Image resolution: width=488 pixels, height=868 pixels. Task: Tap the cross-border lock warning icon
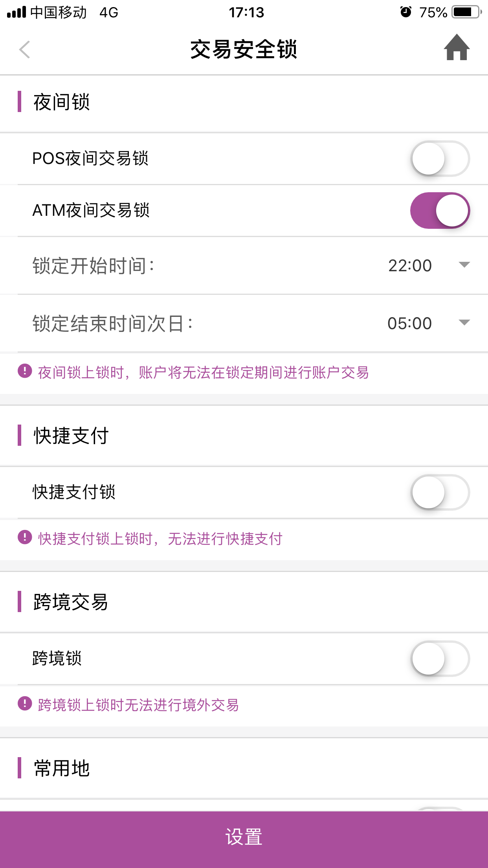pyautogui.click(x=25, y=703)
